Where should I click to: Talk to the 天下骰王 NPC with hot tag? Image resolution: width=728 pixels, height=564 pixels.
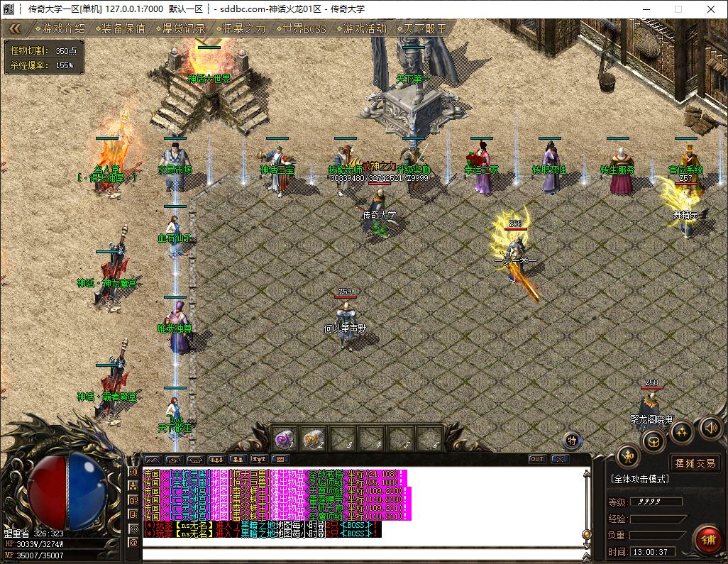[175, 418]
